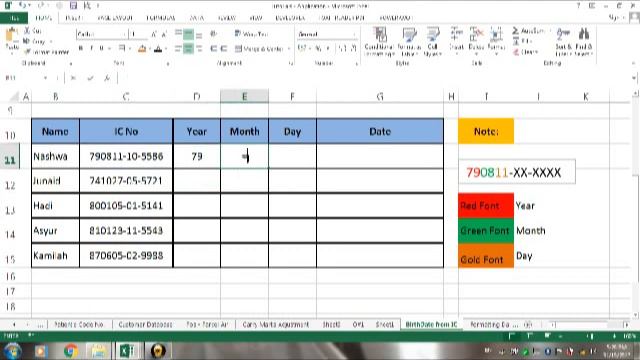This screenshot has height=360, width=640.
Task: Switch to the Formulas ribbon tab
Action: point(161,18)
